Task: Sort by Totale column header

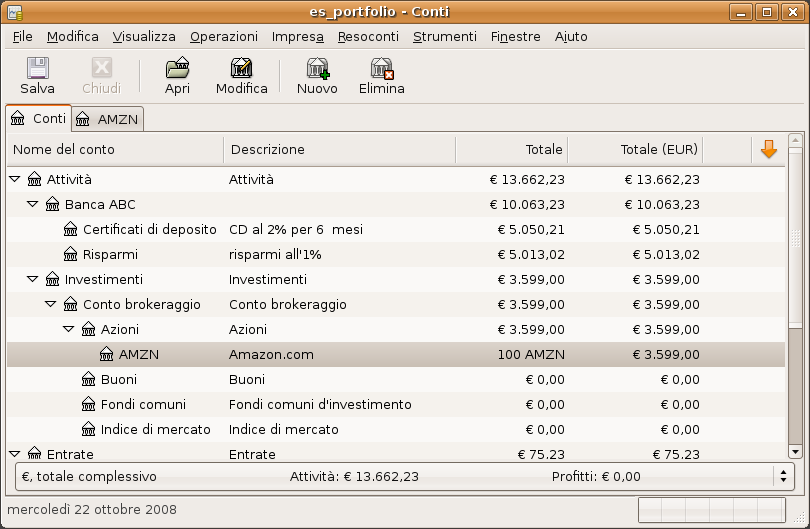Action: (512, 150)
